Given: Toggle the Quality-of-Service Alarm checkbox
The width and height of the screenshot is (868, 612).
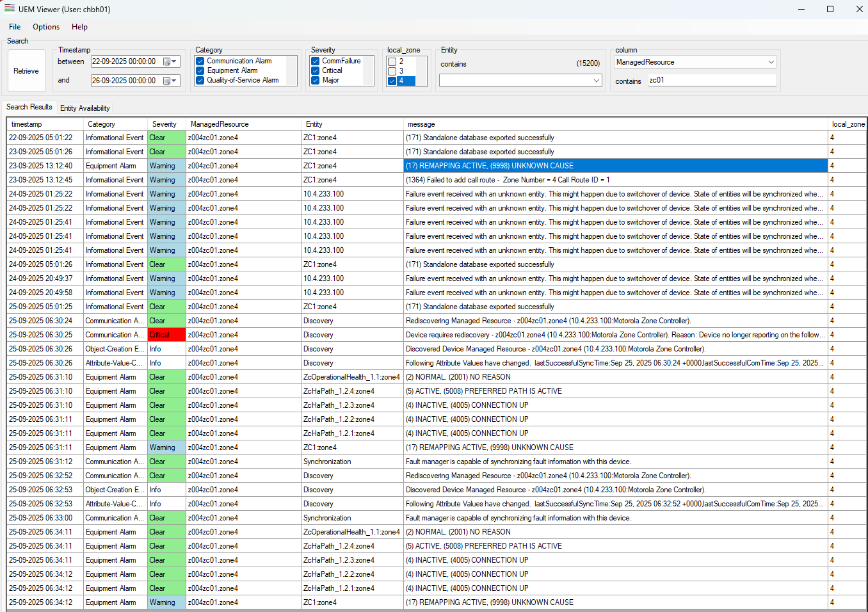Looking at the screenshot, I should 200,80.
